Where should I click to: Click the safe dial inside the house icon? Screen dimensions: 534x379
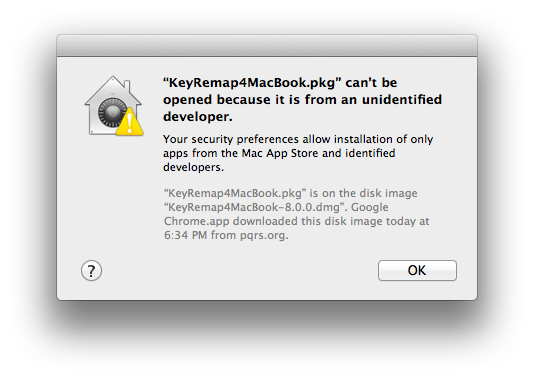pyautogui.click(x=111, y=113)
